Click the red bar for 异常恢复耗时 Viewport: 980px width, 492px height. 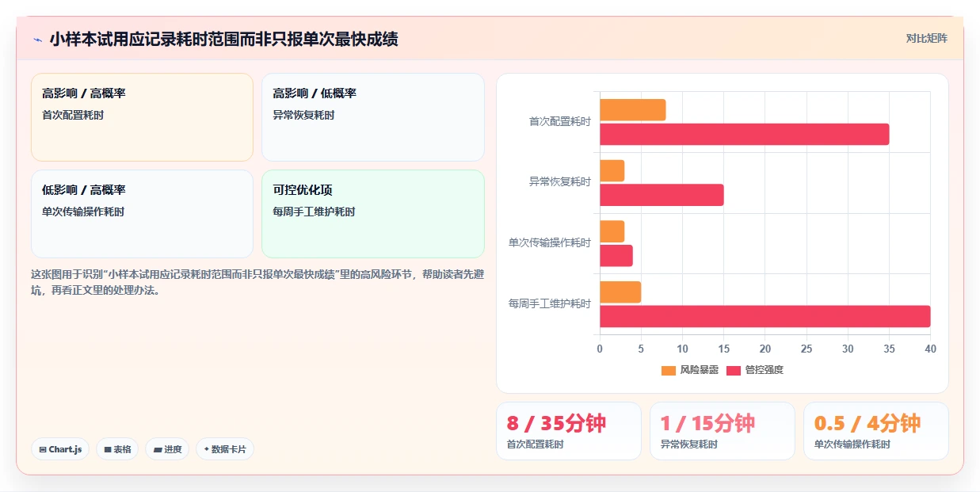click(x=662, y=195)
